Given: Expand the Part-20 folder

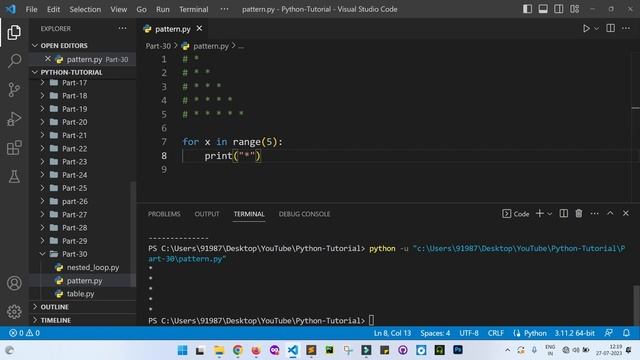Looking at the screenshot, I should [74, 122].
